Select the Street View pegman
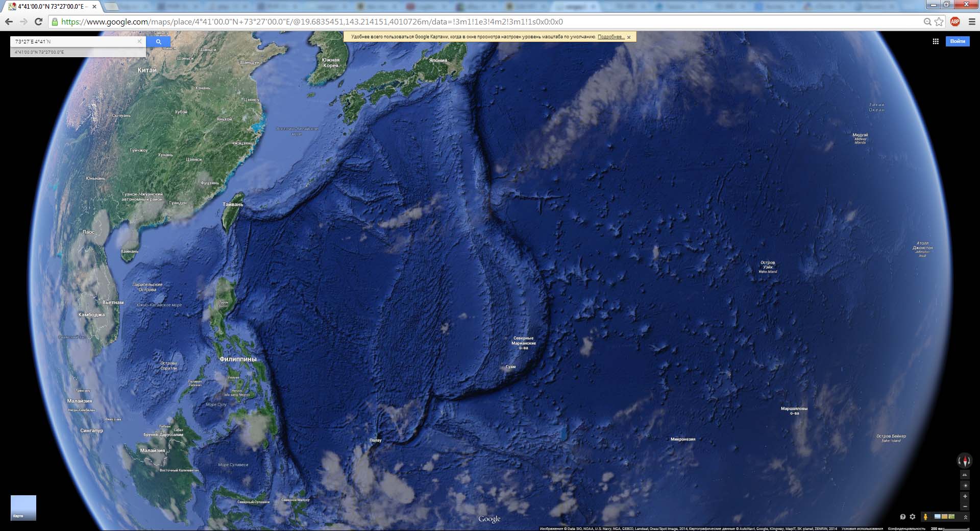 pyautogui.click(x=925, y=517)
